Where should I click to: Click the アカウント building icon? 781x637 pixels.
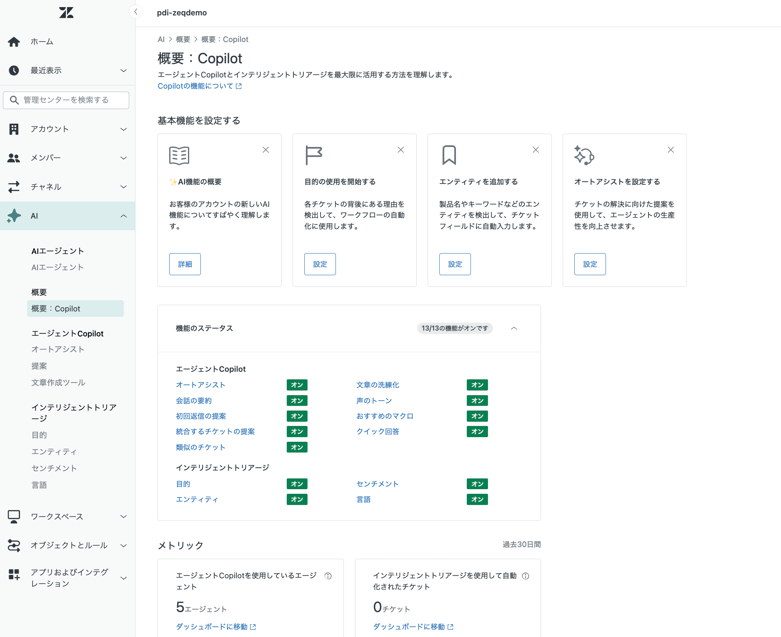[14, 129]
